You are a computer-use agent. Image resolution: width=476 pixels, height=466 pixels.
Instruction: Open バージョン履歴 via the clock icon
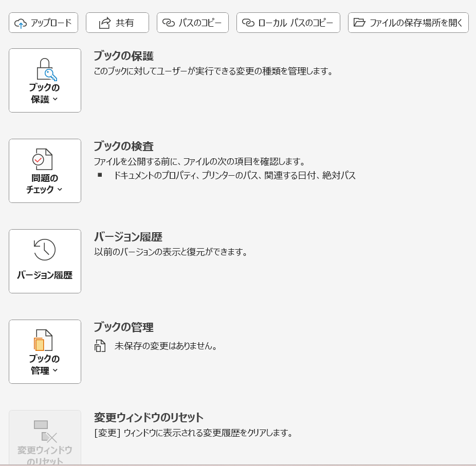coord(45,250)
